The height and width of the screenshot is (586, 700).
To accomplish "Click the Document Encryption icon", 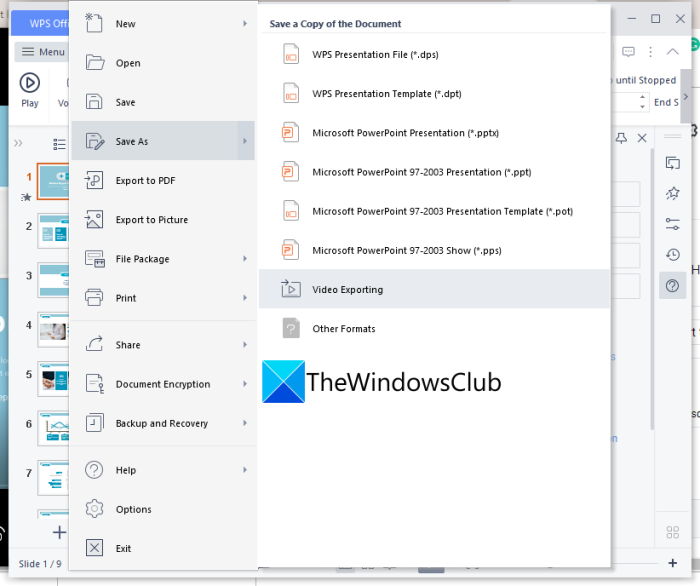I will (x=95, y=384).
